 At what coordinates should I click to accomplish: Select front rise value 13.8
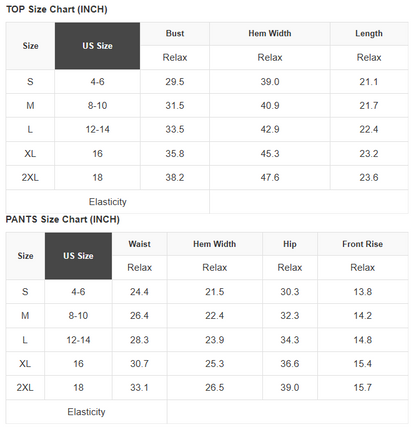pos(363,292)
